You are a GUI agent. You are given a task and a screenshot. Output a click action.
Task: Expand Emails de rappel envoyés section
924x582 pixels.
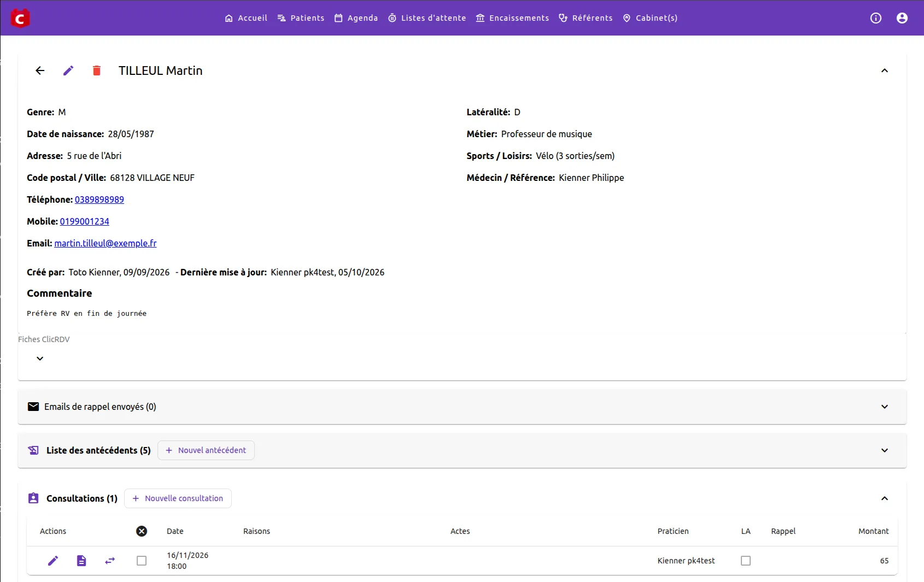tap(885, 407)
